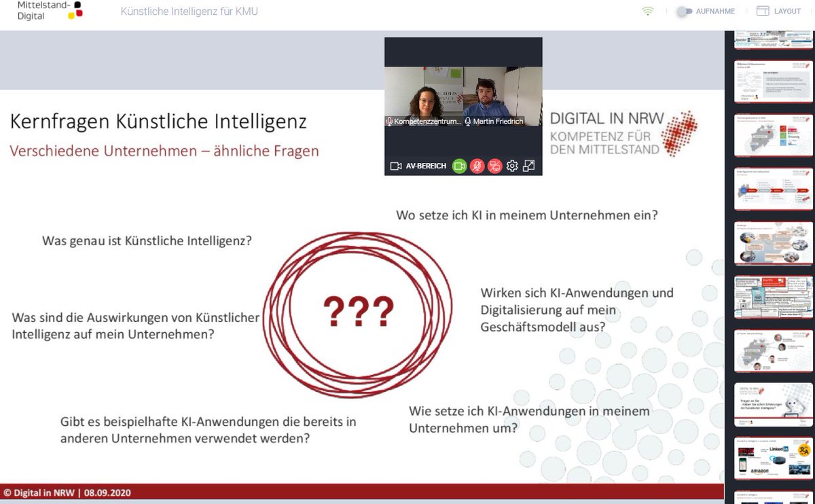Open slide thumbnail with bullet list text
Image resolution: width=815 pixels, height=504 pixels.
point(774,82)
